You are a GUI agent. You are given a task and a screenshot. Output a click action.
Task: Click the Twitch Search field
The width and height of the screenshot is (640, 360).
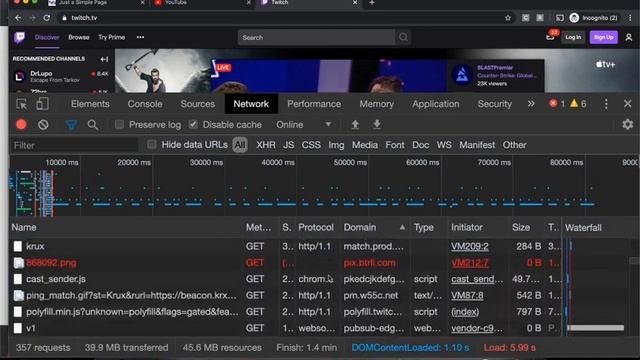pyautogui.click(x=316, y=37)
